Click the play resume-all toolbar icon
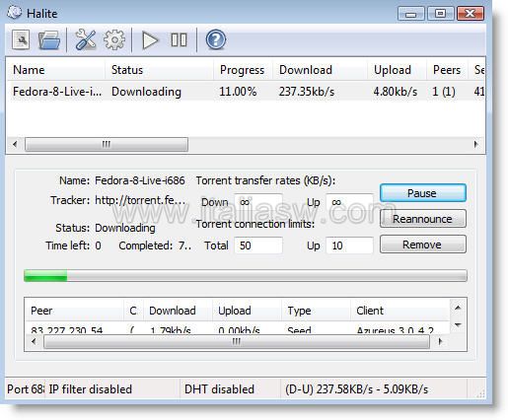Viewport: 508px width, 420px height. (150, 40)
